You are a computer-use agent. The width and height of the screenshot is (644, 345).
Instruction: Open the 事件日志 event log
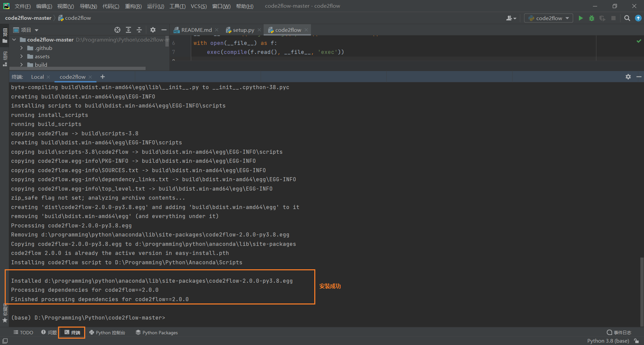pos(619,332)
